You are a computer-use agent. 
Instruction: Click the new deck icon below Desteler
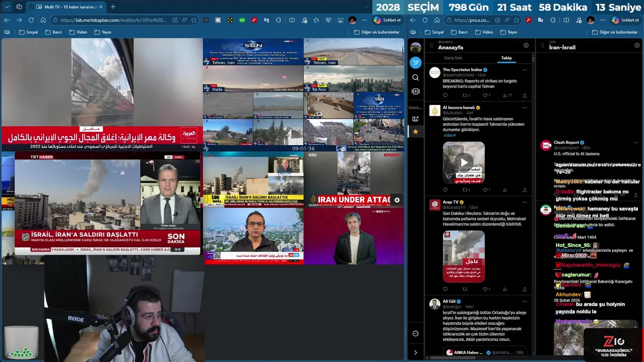click(x=416, y=119)
